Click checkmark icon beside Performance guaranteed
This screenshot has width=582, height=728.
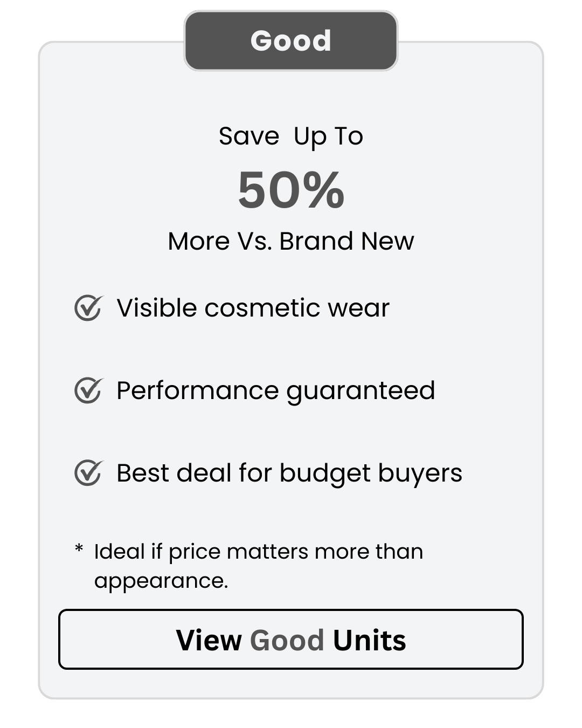[88, 390]
